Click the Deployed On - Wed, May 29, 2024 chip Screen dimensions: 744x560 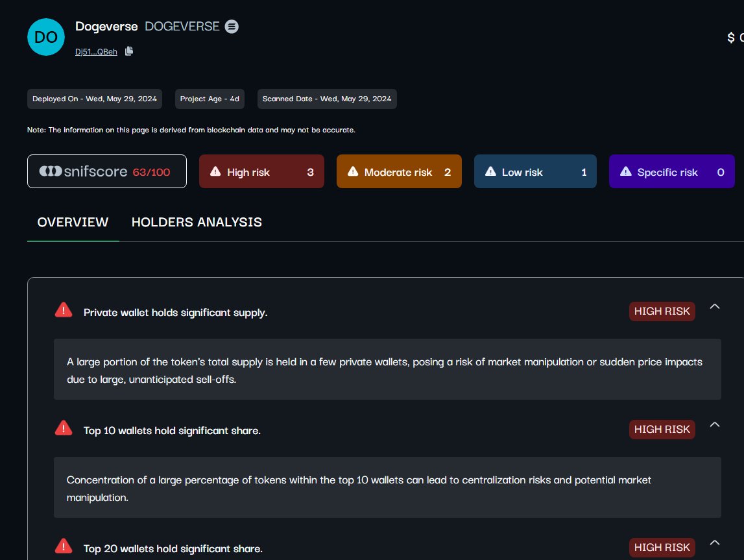(x=95, y=99)
